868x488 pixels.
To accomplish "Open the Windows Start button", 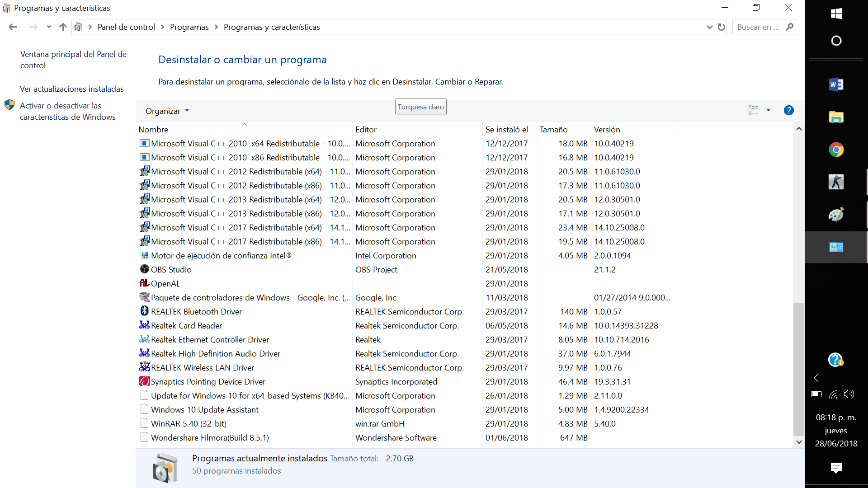I will click(836, 14).
